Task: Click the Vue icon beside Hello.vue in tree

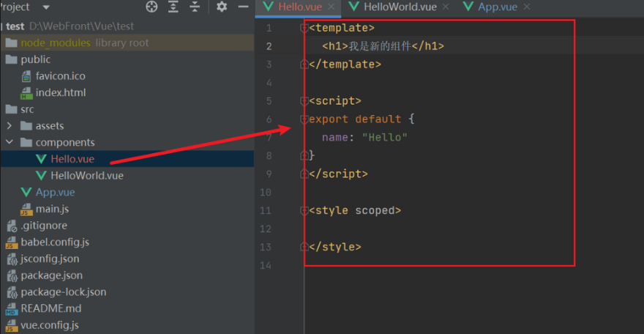Action: pyautogui.click(x=41, y=159)
